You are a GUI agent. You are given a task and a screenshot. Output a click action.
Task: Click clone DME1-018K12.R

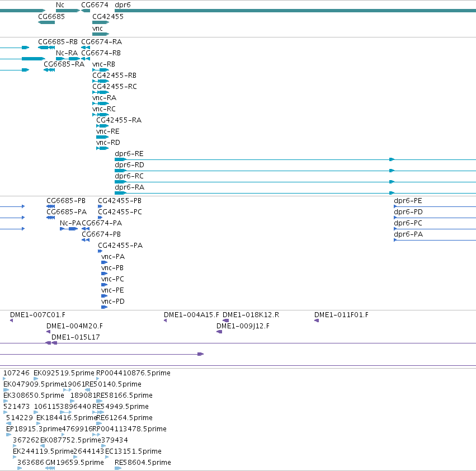coord(251,315)
